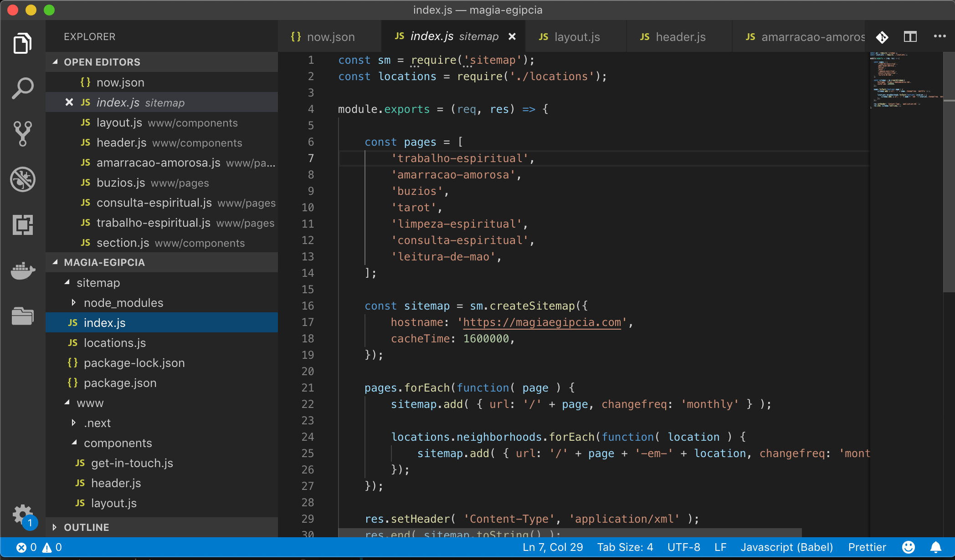Change LF end of line sequence
Image resolution: width=955 pixels, height=560 pixels.
coord(720,547)
